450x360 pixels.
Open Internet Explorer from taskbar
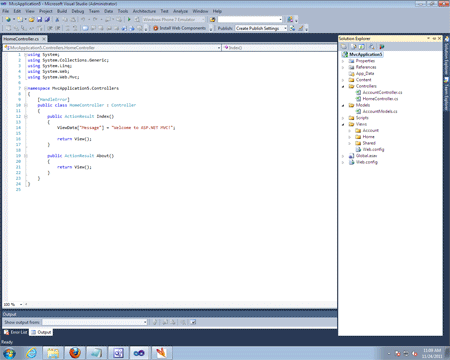point(32,353)
